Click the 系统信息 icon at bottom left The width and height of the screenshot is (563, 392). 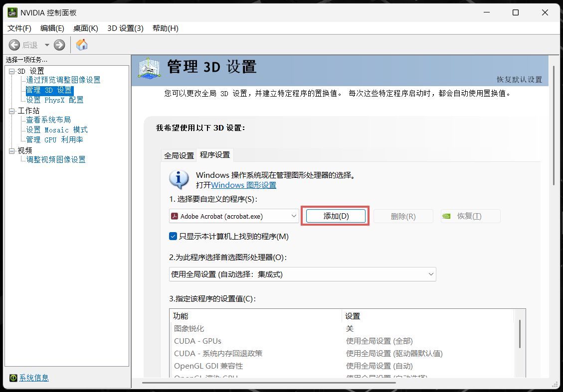click(13, 378)
